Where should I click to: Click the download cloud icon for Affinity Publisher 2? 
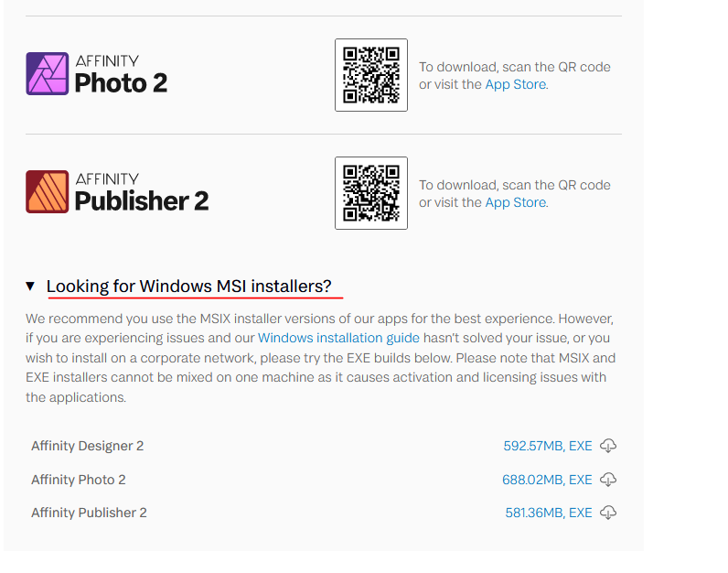pos(608,513)
